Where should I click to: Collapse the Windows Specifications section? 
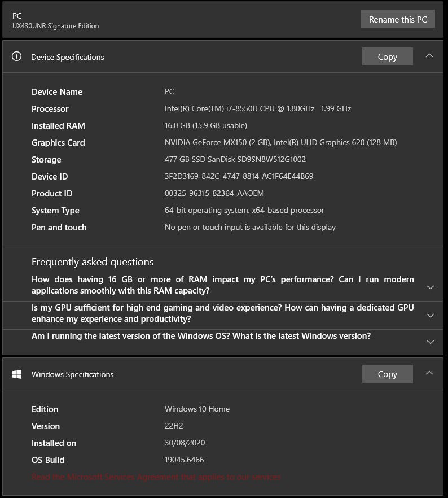[429, 373]
